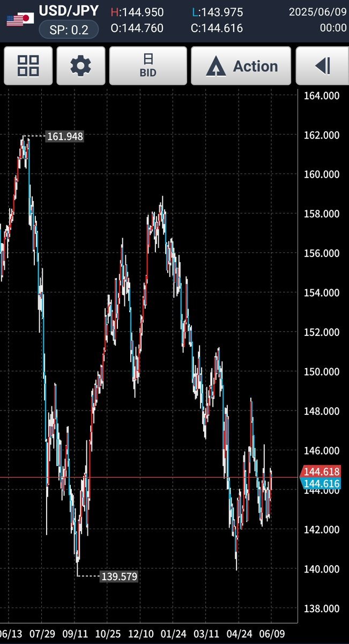The image size is (349, 644).
Task: Tap the US/Japan flag currency icon
Action: pos(20,19)
